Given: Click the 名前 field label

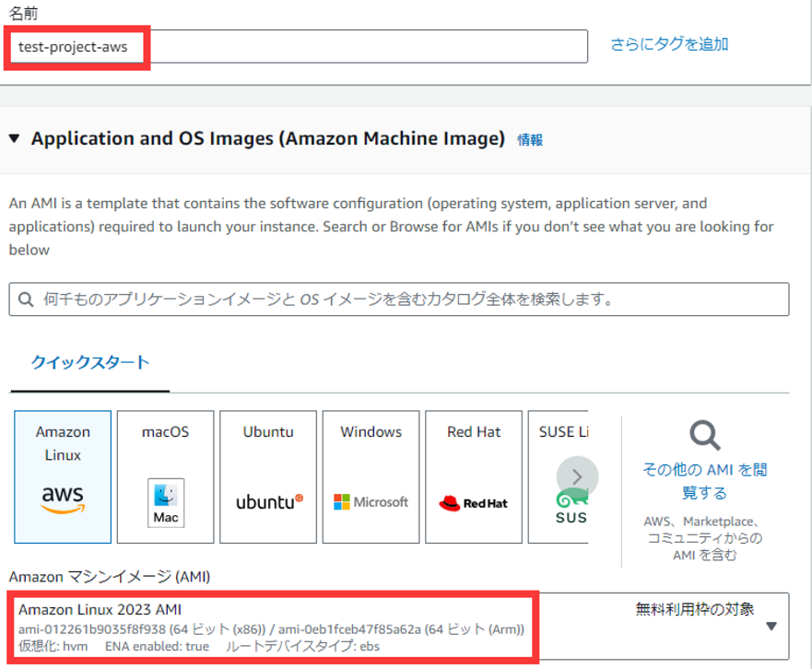Looking at the screenshot, I should click(23, 13).
